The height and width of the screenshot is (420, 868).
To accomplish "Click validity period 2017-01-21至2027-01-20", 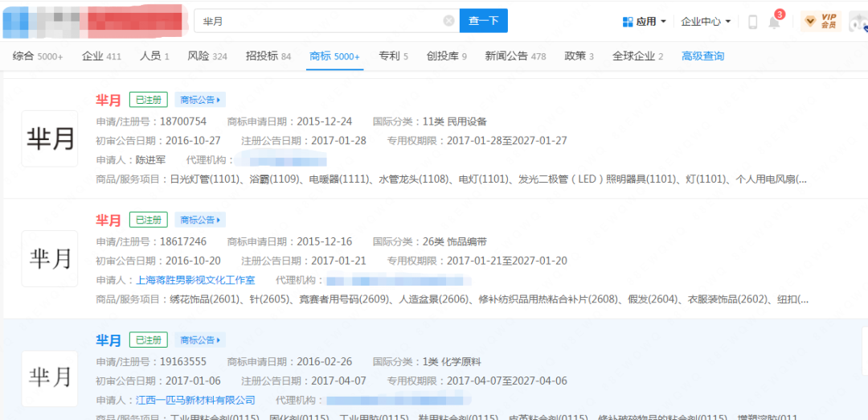I will point(507,261).
